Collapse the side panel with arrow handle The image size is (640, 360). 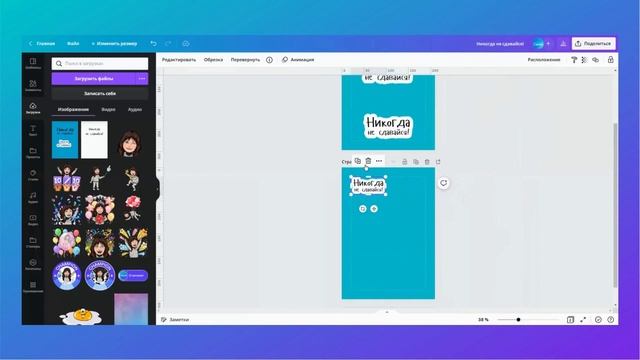(x=158, y=189)
